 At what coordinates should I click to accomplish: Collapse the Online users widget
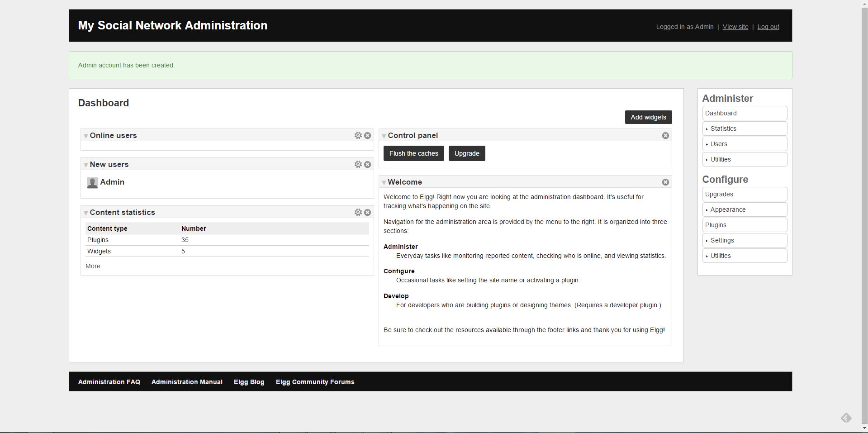coord(86,136)
